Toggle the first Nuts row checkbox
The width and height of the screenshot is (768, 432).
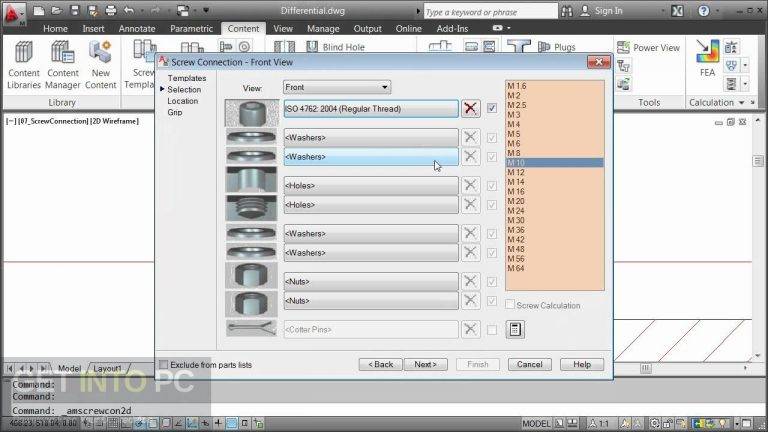(x=492, y=282)
